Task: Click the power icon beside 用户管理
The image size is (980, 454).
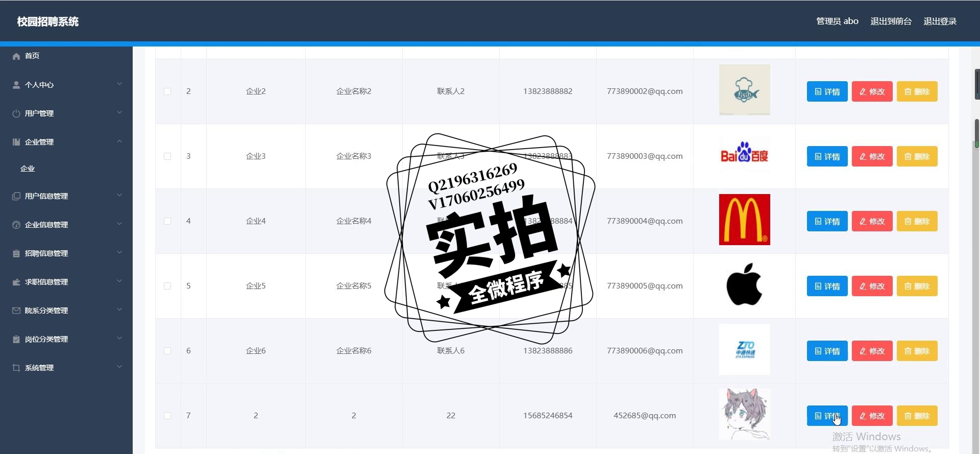Action: [16, 113]
